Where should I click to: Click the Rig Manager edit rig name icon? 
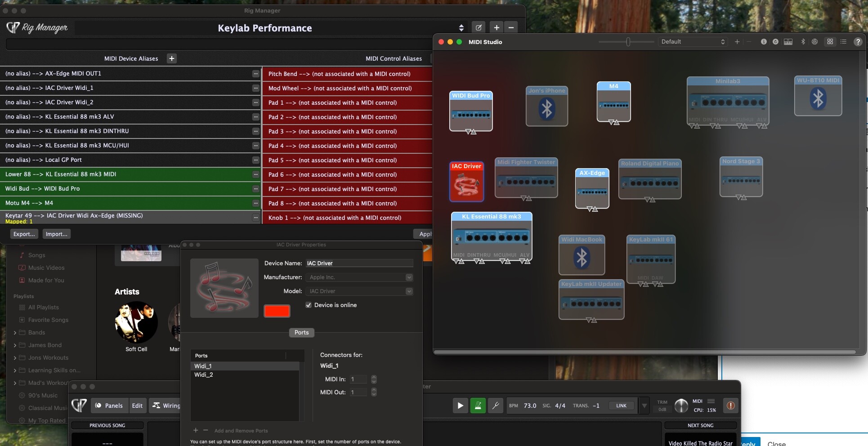[479, 27]
